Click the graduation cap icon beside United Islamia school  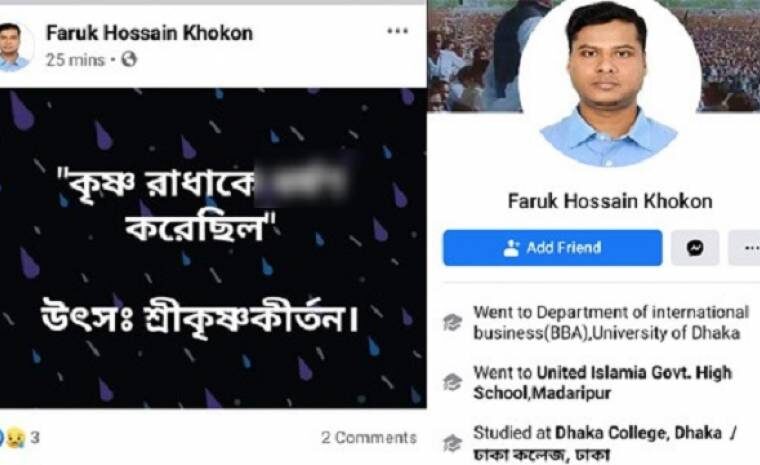pos(453,382)
